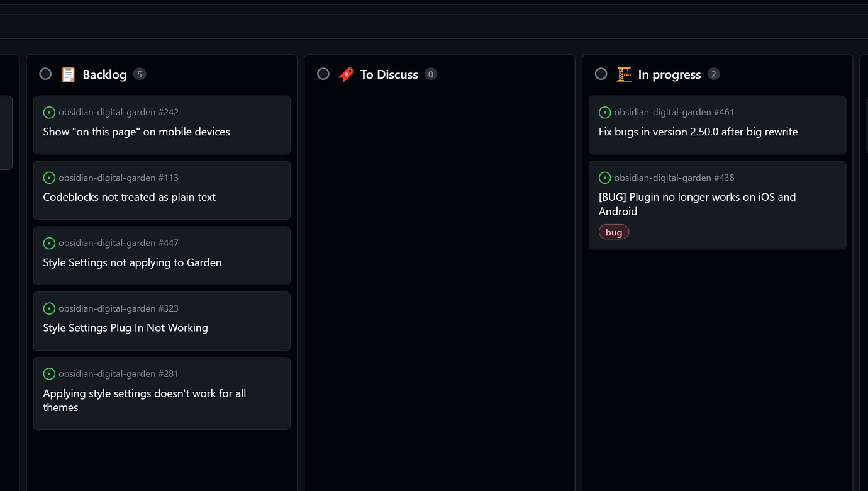Open 'Style Settings Plug In Not Working' card
868x491 pixels.
click(125, 328)
